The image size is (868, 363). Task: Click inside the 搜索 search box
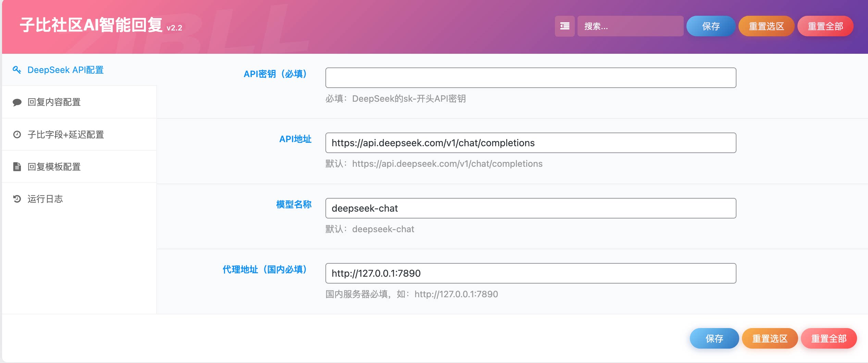tap(630, 26)
